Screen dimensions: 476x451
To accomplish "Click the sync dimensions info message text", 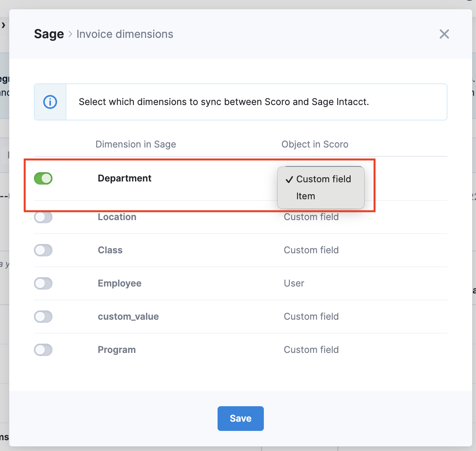I will point(224,102).
